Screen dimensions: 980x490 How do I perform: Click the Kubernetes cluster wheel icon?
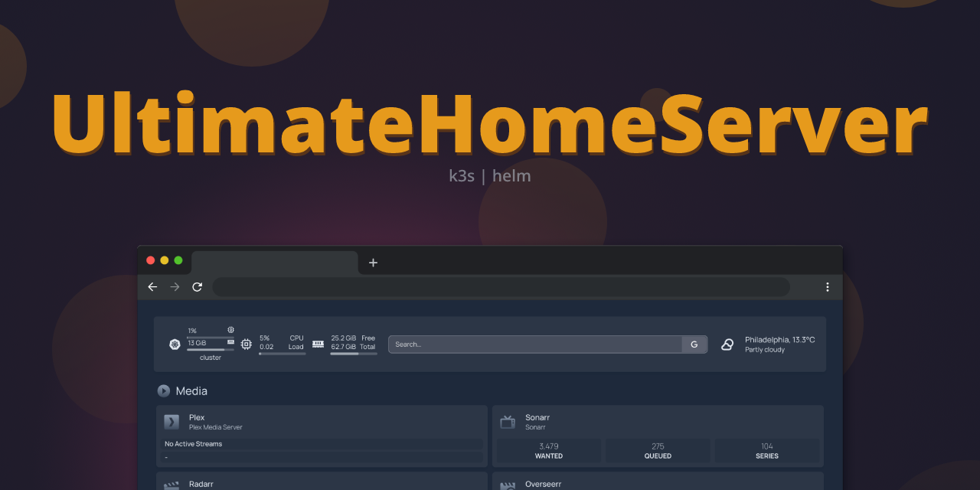tap(175, 345)
